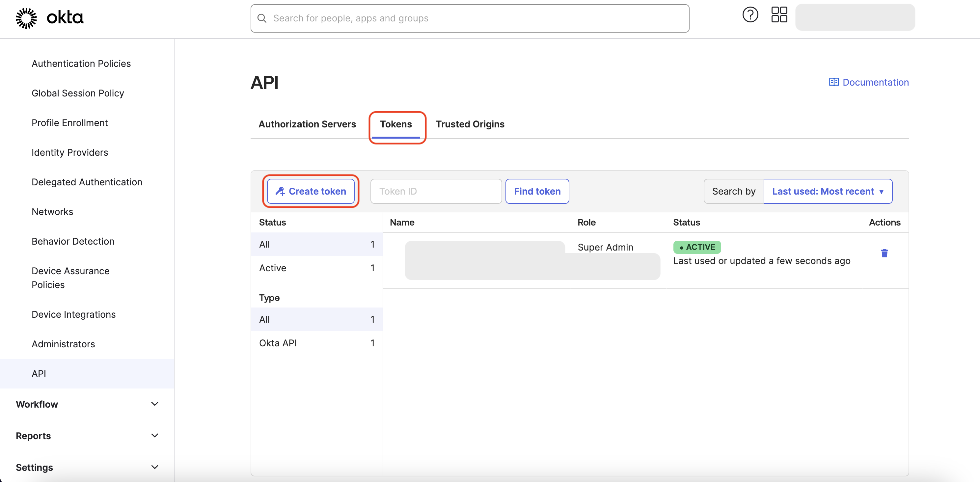Expand the Settings section
Viewport: 980px width, 482px height.
point(87,467)
